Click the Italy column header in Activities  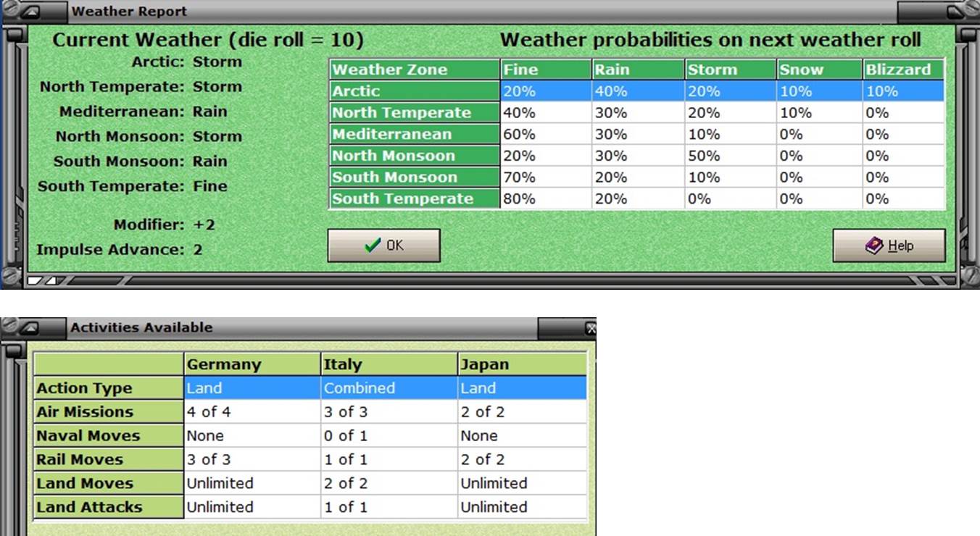389,364
